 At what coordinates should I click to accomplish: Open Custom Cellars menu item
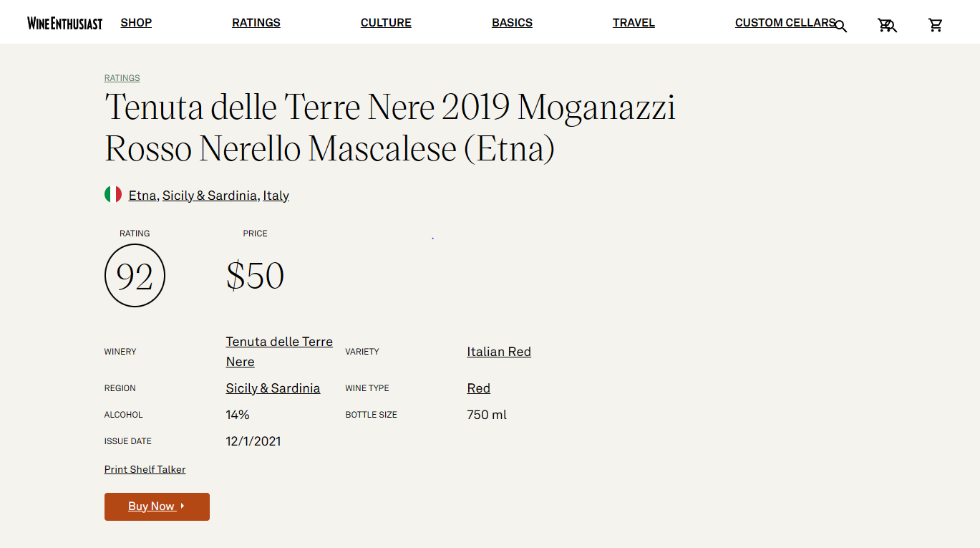click(x=784, y=23)
